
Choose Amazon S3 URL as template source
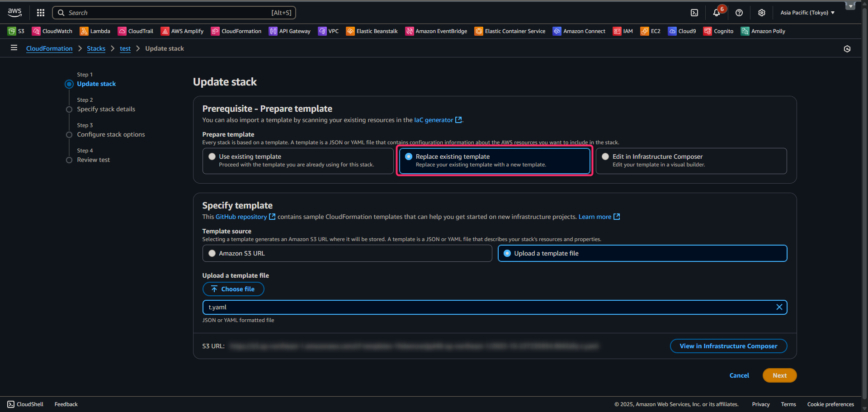pos(347,253)
